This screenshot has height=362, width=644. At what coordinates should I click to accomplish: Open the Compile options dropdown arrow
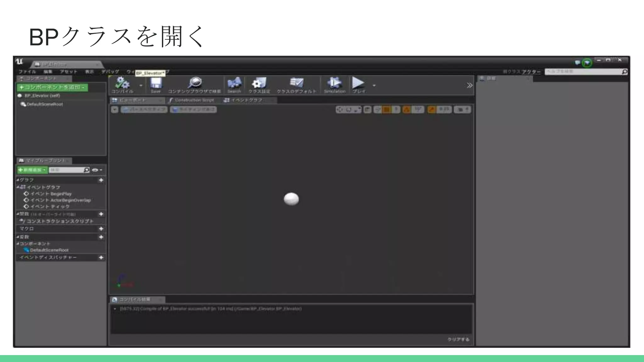(141, 85)
